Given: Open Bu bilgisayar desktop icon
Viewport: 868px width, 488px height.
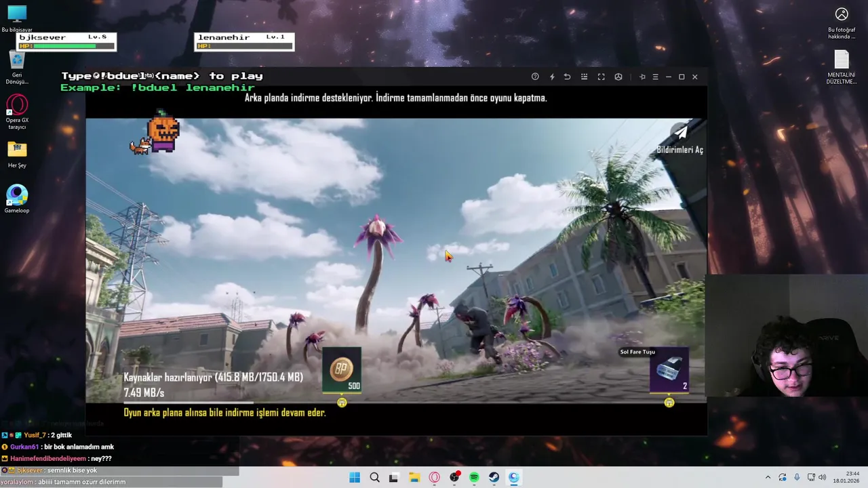Looking at the screenshot, I should [x=17, y=19].
